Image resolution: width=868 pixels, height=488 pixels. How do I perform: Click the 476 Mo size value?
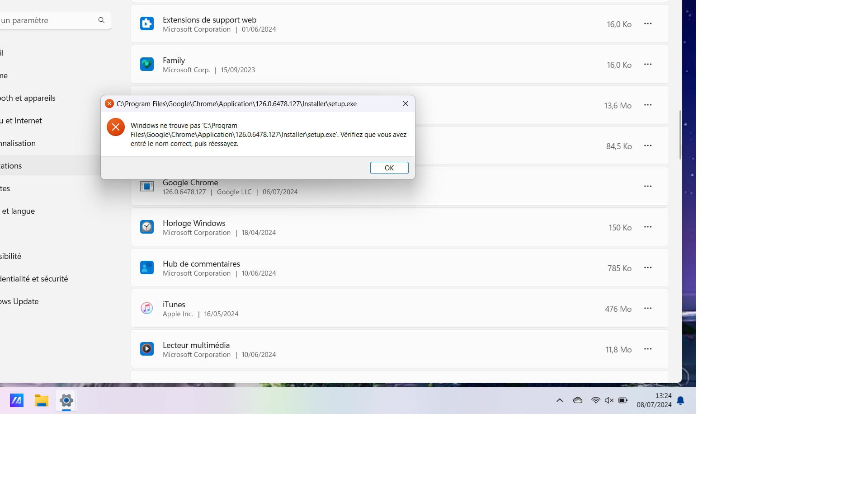(x=618, y=309)
